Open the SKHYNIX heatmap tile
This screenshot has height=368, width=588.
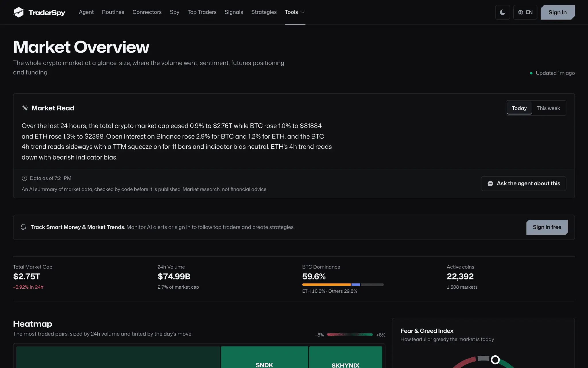[345, 357]
